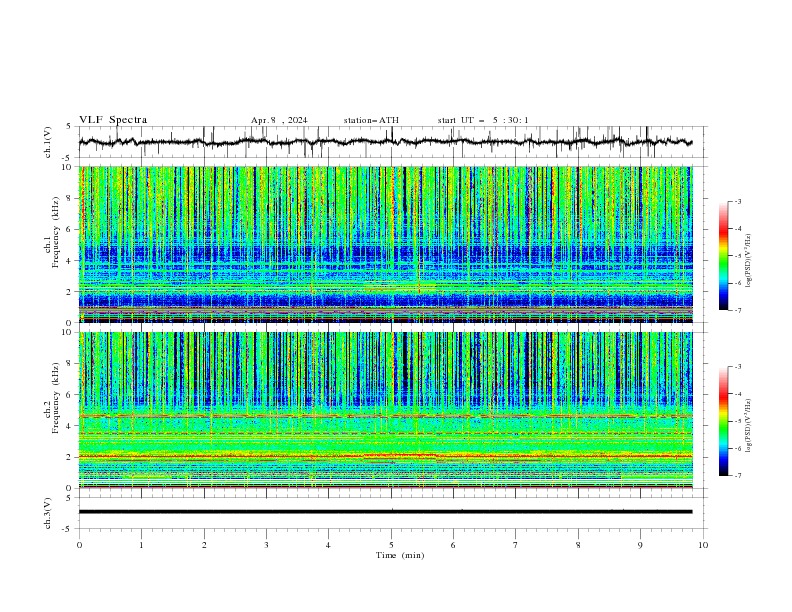Click the ch.1 voltage waveform trace

pyautogui.click(x=386, y=142)
